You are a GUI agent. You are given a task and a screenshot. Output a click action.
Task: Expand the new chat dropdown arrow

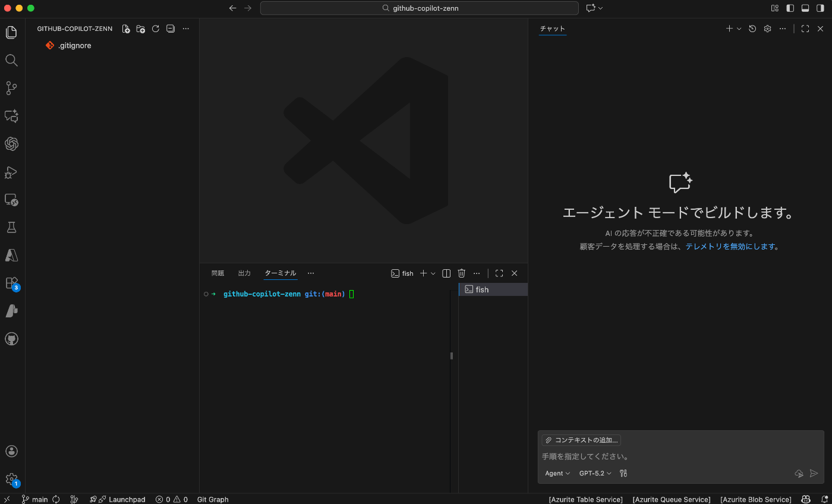[x=739, y=29]
